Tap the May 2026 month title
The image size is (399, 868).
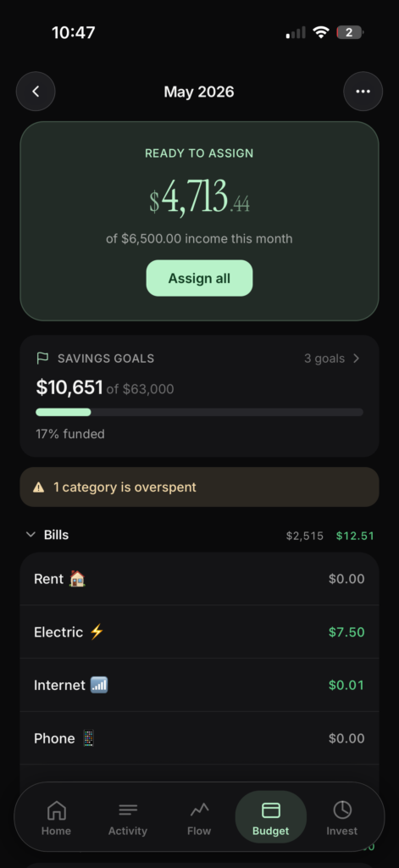tap(199, 92)
